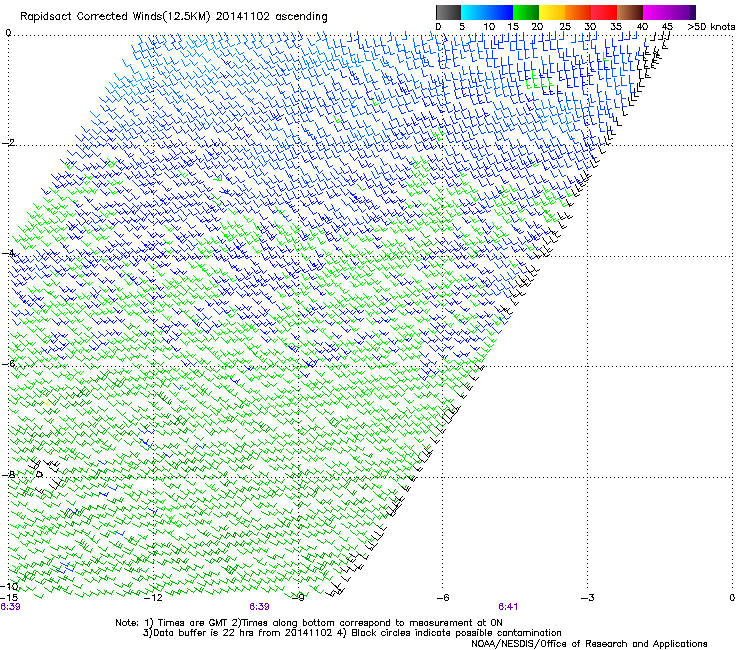This screenshot has height=650, width=740.
Task: Click the '-3' longitude axis label
Action: (x=588, y=598)
